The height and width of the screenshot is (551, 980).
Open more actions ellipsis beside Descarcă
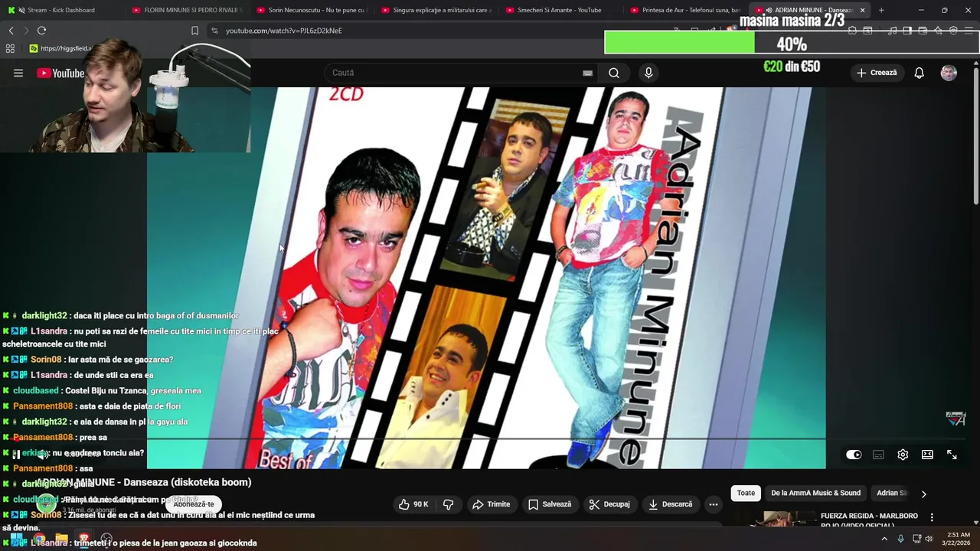(713, 504)
